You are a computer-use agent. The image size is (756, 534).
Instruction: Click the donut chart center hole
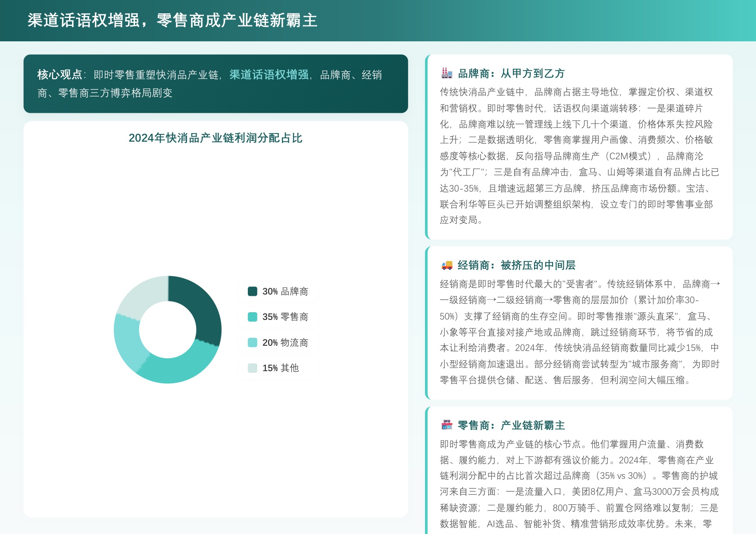coord(168,329)
